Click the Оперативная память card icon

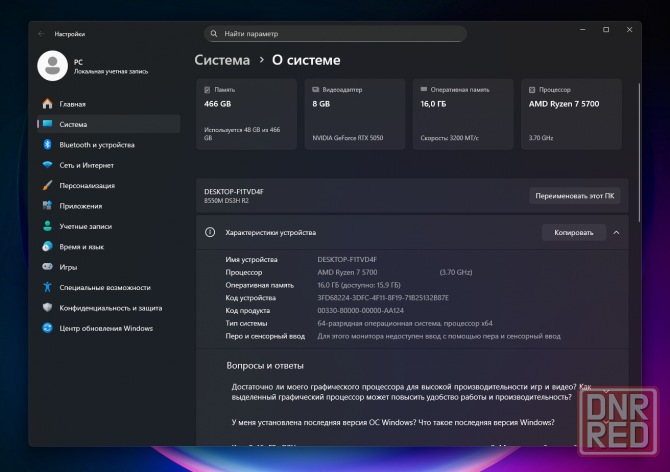[424, 89]
